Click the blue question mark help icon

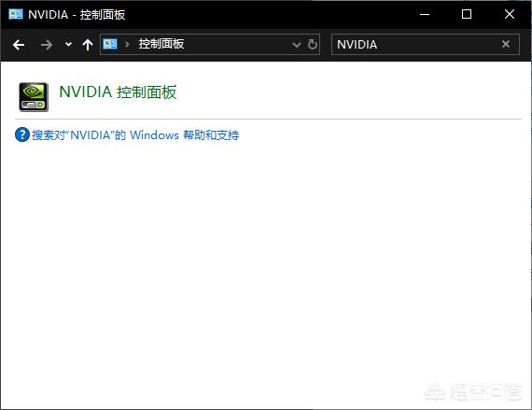22,134
